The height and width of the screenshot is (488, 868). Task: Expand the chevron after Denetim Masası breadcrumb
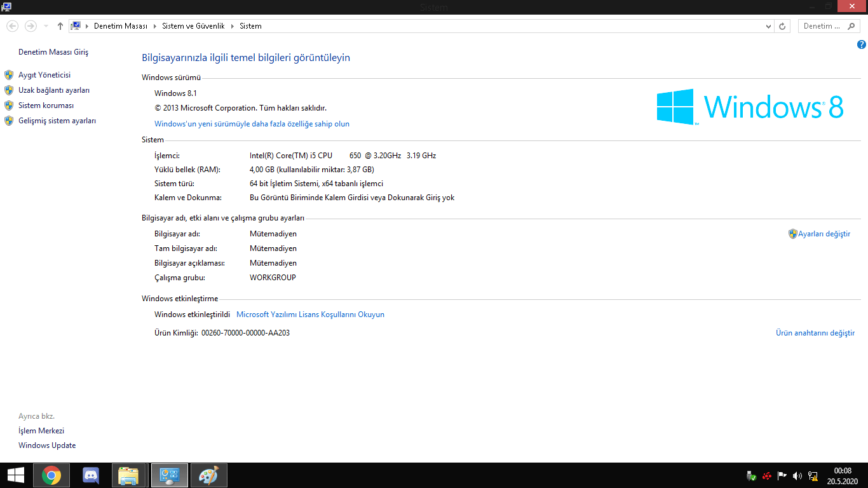coord(154,26)
